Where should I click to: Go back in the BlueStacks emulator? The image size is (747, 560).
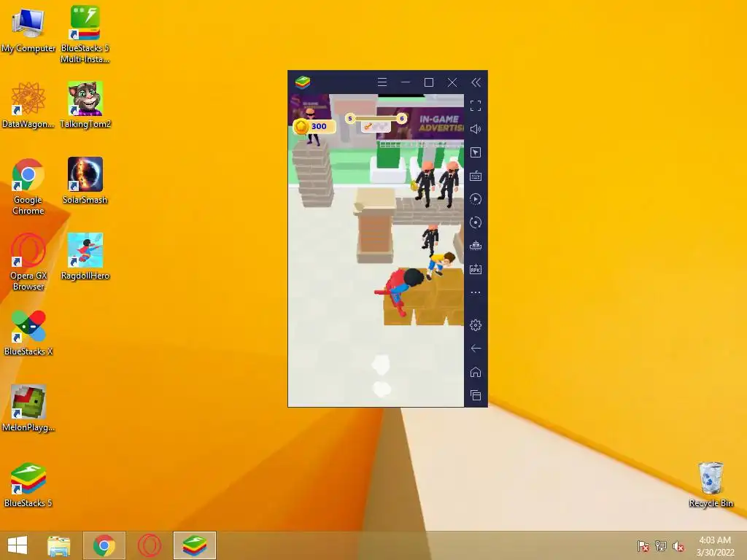(476, 349)
